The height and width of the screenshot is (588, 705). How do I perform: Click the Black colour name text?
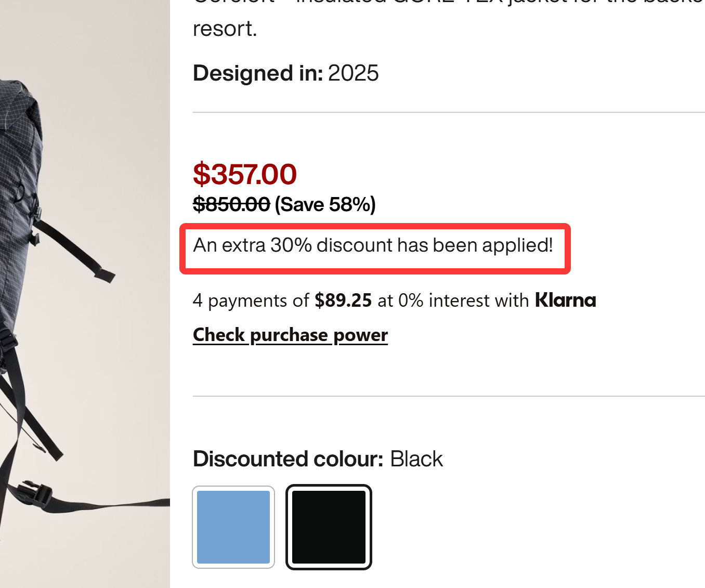pyautogui.click(x=416, y=459)
